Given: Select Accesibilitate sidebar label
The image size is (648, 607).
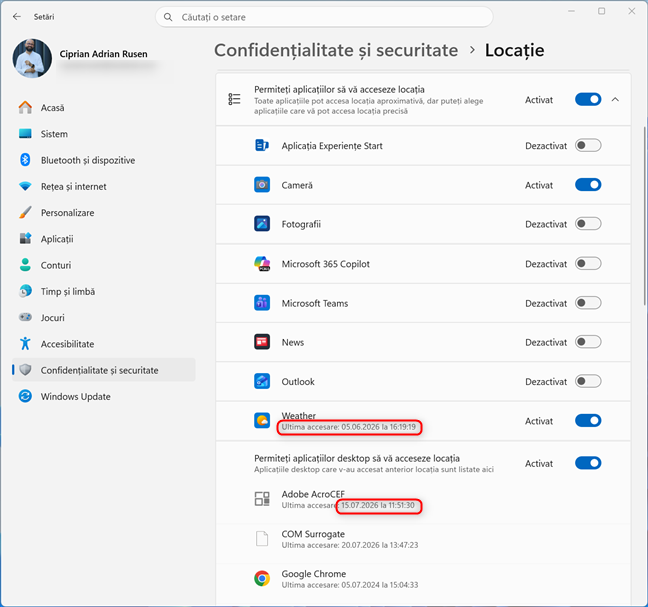Looking at the screenshot, I should [67, 344].
